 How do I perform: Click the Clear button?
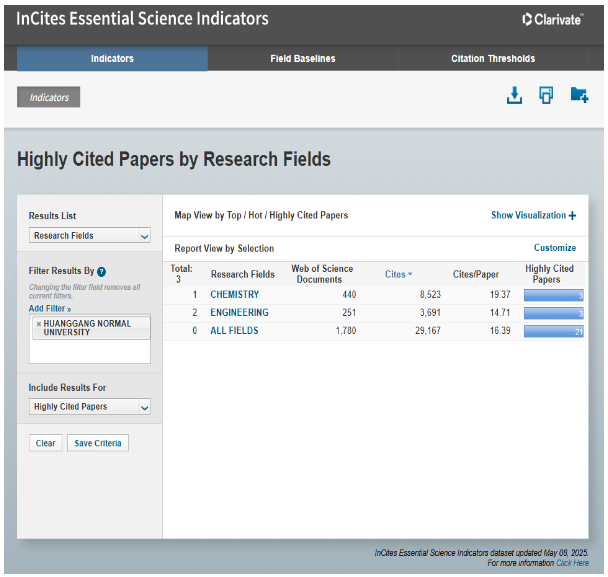click(x=46, y=443)
